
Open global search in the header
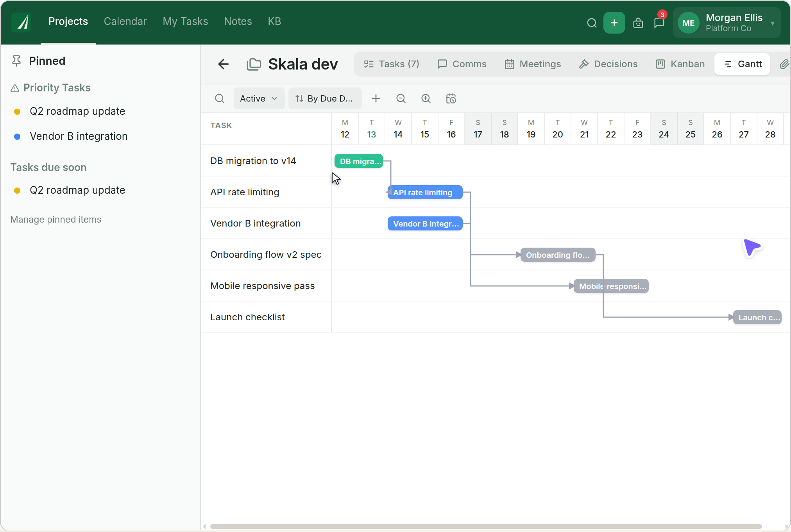click(592, 23)
